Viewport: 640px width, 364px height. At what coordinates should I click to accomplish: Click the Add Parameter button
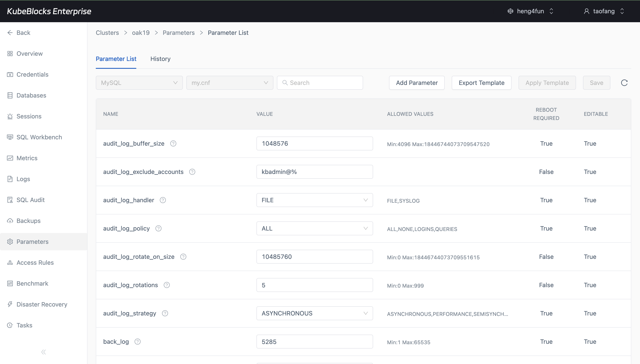tap(417, 83)
